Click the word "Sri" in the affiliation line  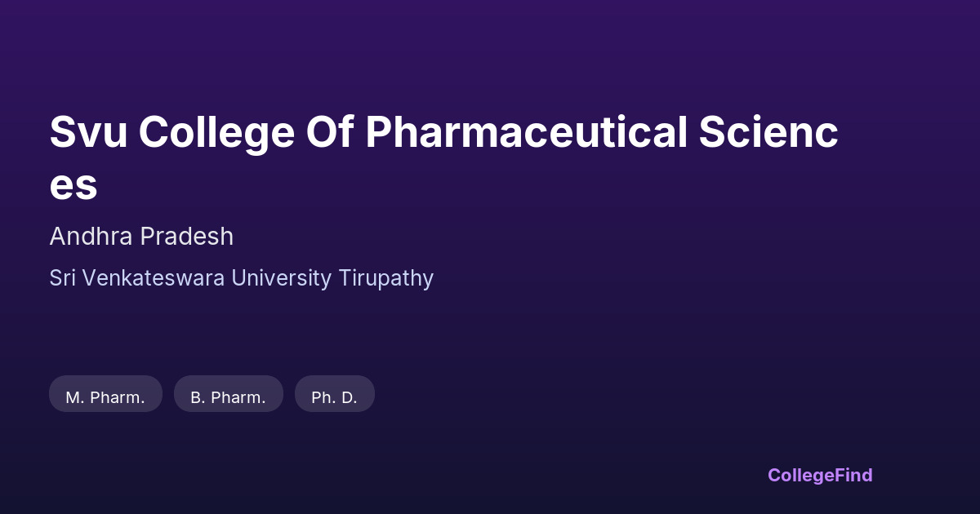64,278
